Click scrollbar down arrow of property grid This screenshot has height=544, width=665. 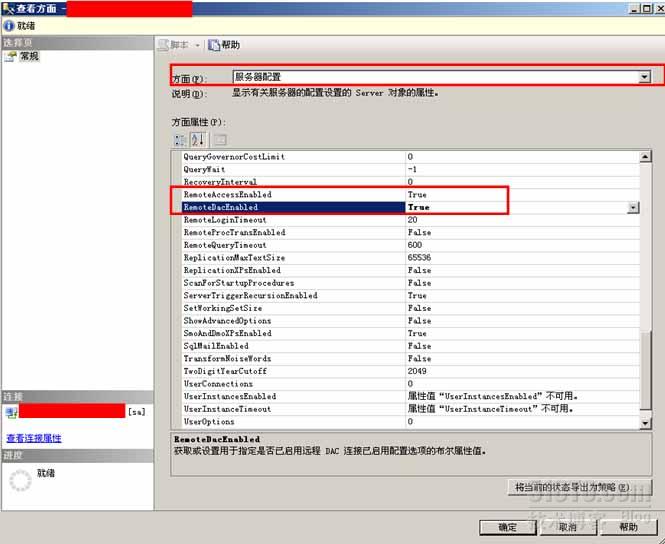pyautogui.click(x=645, y=423)
